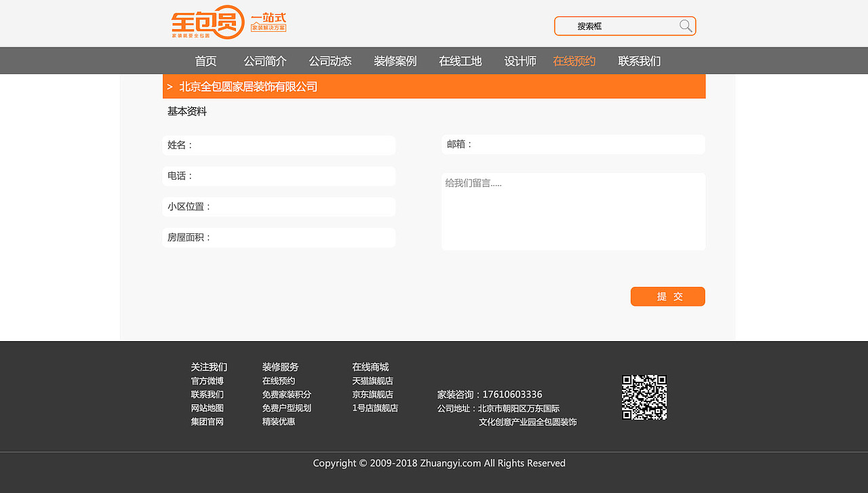The image size is (868, 493).
Task: Select the highlighted 在线预约 nav item
Action: (x=574, y=61)
